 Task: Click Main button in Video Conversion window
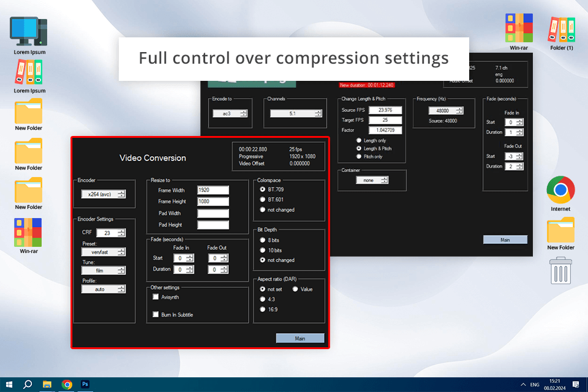point(300,338)
